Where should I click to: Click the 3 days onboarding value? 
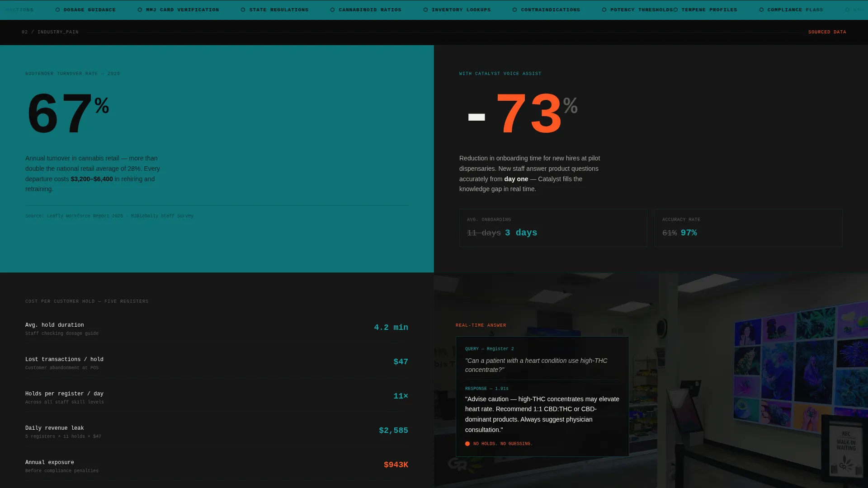pos(521,233)
